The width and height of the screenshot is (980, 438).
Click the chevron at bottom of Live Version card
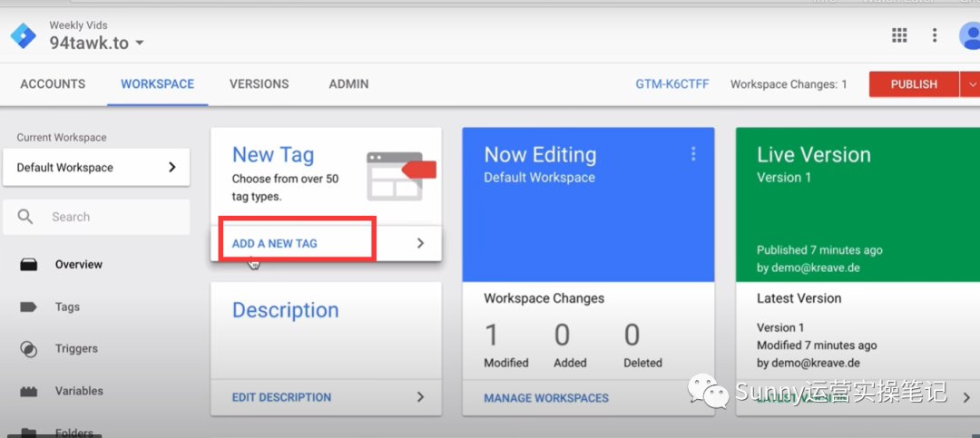pyautogui.click(x=967, y=397)
